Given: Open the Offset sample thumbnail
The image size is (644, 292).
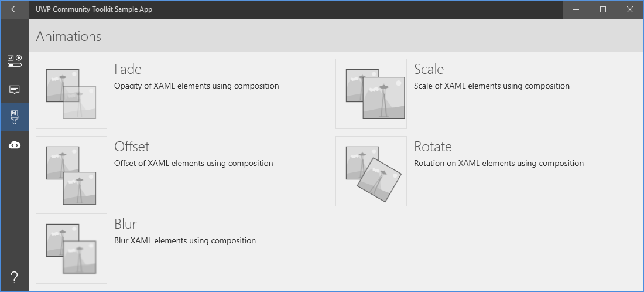Looking at the screenshot, I should [71, 171].
